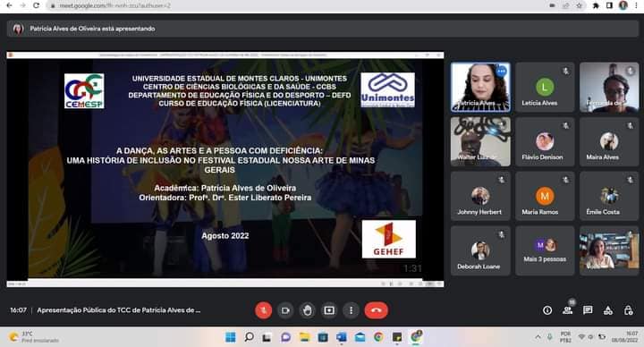Expand hidden system tray icons chevron
The height and width of the screenshot is (347, 644).
coord(538,337)
